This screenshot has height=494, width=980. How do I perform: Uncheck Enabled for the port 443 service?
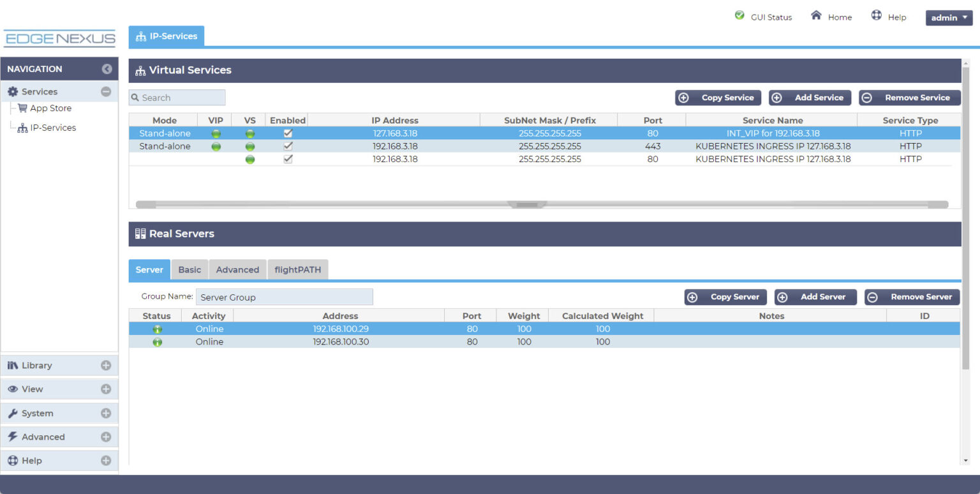(x=288, y=146)
